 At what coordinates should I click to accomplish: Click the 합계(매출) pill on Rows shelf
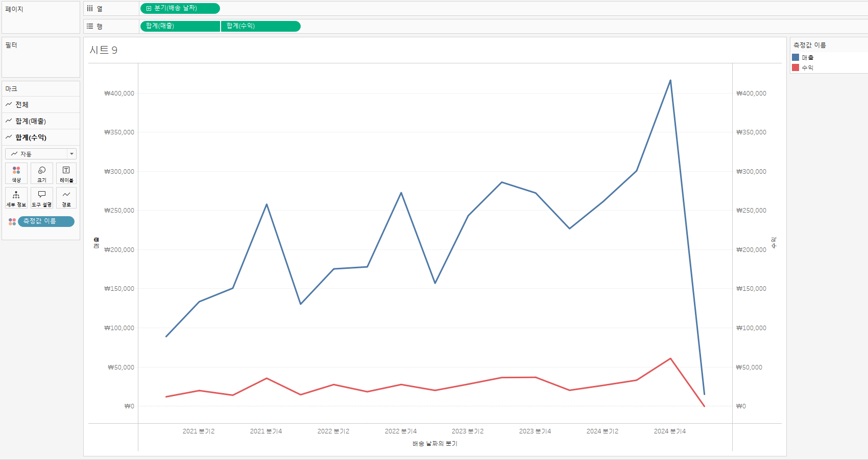[180, 26]
